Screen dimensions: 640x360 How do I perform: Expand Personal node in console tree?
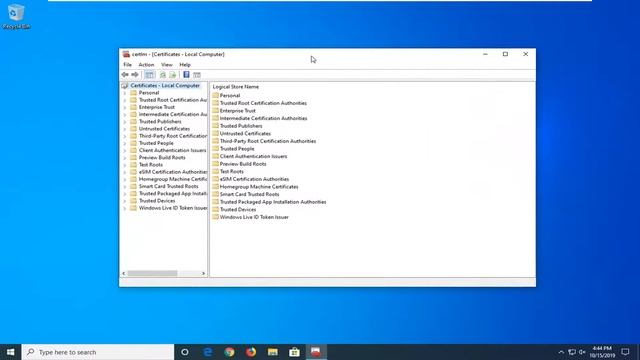tap(125, 93)
